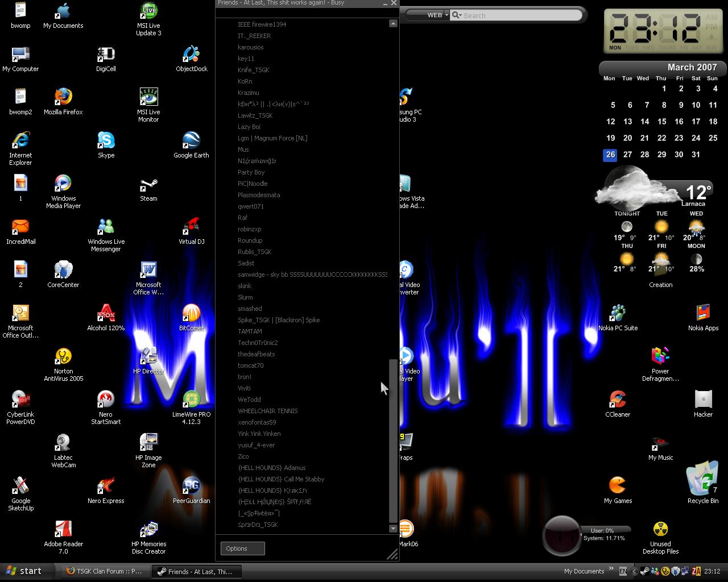Viewport: 728px width, 582px height.
Task: Expand the My Documents toolbar chevron
Action: [611, 569]
